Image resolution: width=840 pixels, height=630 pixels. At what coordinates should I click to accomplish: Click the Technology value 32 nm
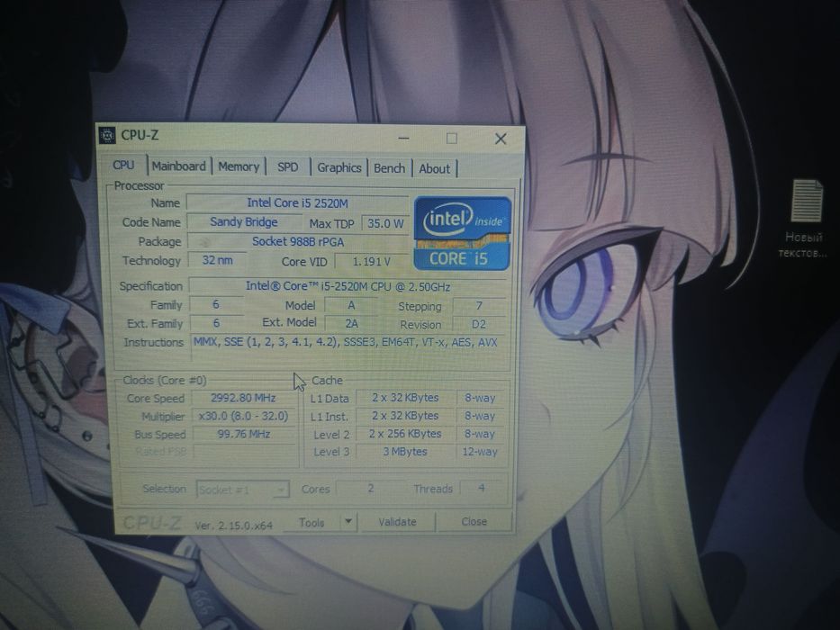click(x=217, y=260)
